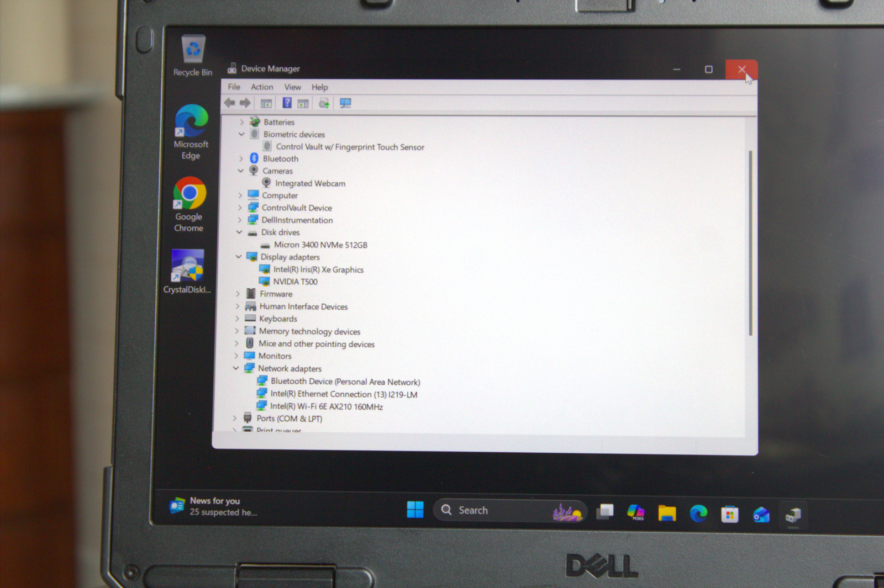Collapse the Display adapters category
Screen dimensions: 884x588
[x=239, y=257]
